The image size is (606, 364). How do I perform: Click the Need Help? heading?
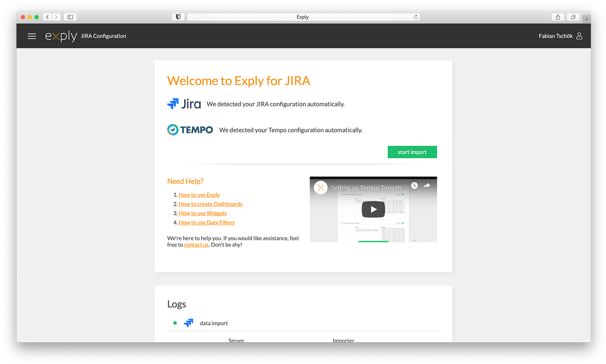185,181
